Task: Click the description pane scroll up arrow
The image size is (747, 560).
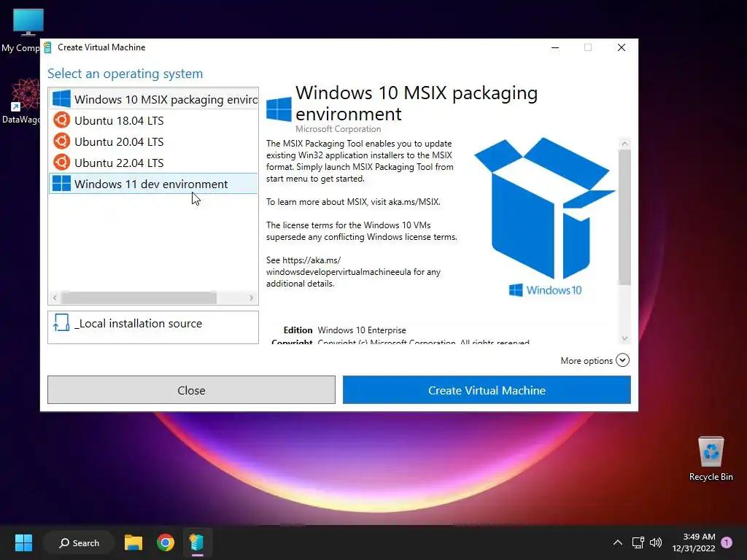Action: tap(624, 144)
